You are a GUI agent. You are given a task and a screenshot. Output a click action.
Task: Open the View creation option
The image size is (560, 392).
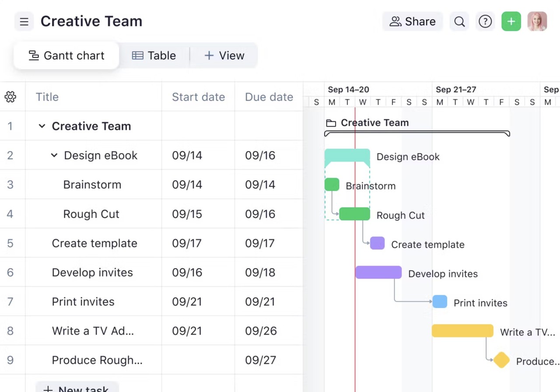pyautogui.click(x=224, y=56)
